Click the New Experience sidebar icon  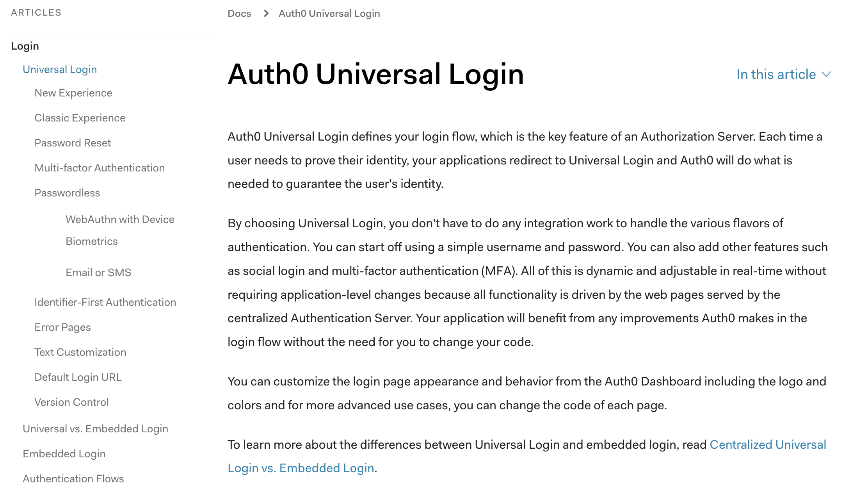73,93
